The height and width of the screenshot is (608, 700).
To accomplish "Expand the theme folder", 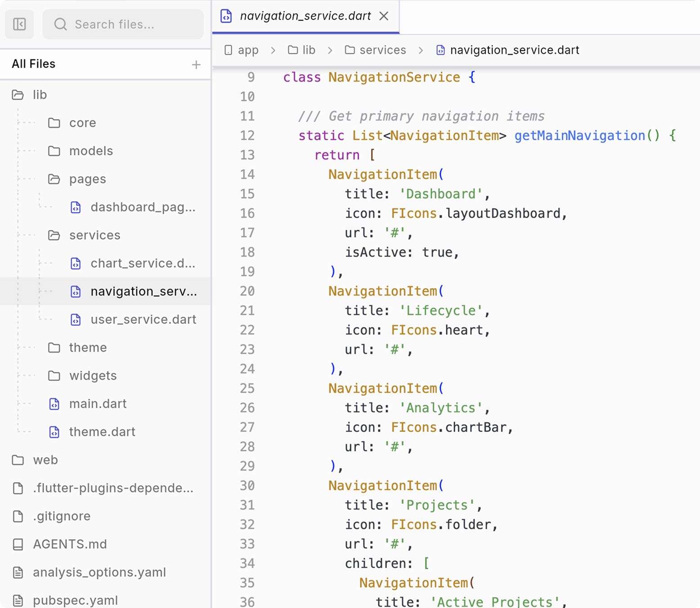I will pos(105,348).
